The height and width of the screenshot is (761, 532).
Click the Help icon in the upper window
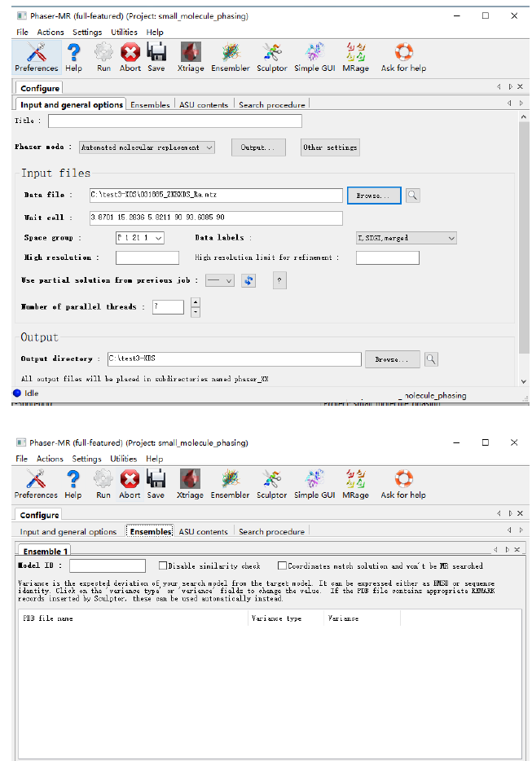click(x=74, y=57)
